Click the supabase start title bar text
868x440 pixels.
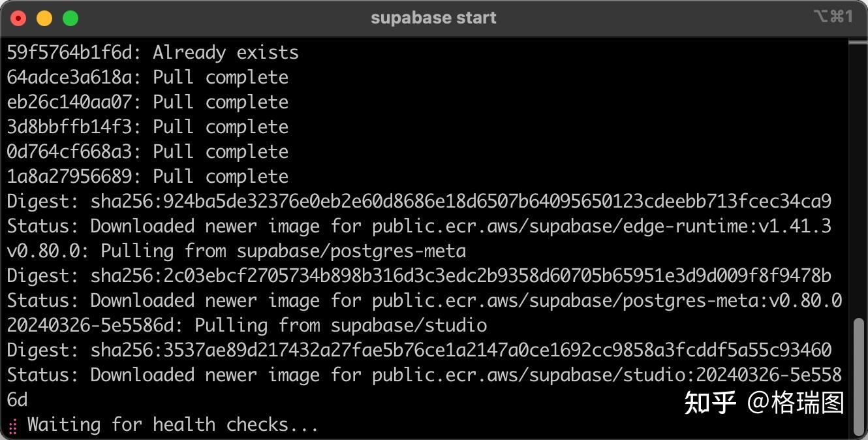(433, 18)
